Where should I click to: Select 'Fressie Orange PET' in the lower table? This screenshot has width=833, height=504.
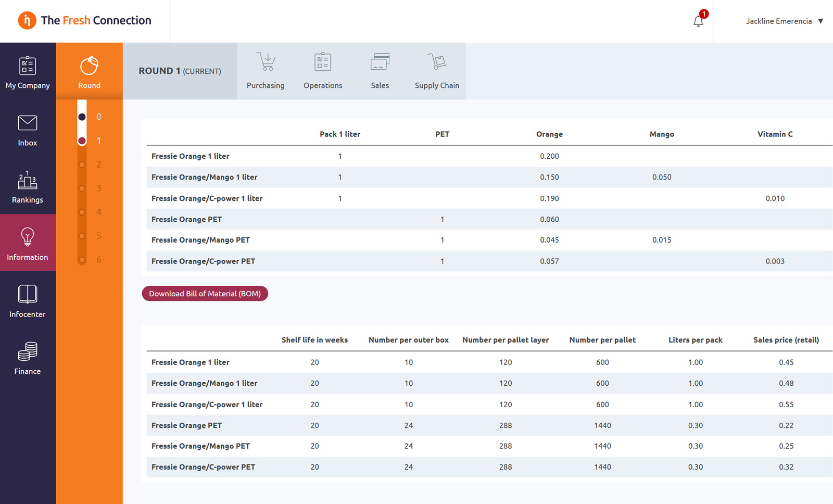489,425
